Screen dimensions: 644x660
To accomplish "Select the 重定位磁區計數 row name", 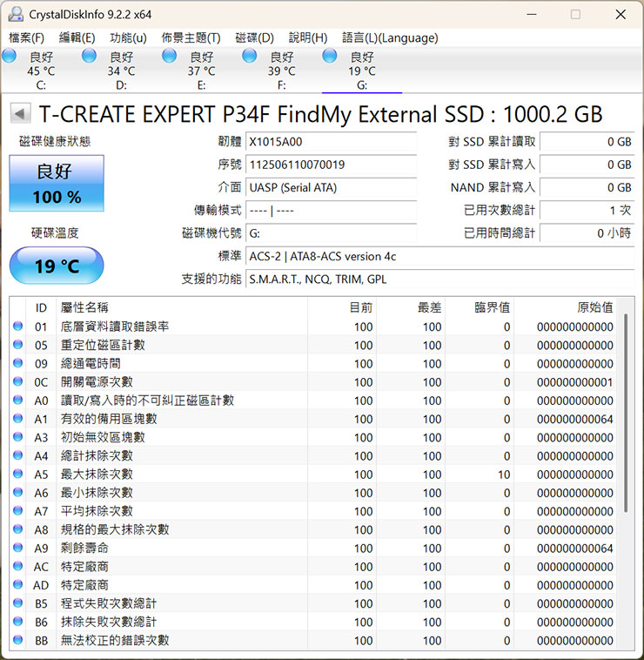I will pyautogui.click(x=103, y=345).
